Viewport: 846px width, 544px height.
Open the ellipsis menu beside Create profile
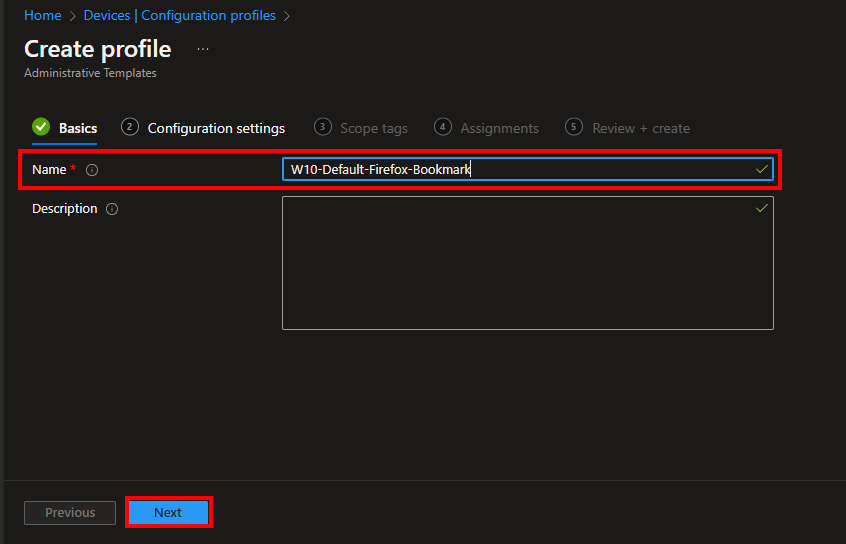[203, 49]
